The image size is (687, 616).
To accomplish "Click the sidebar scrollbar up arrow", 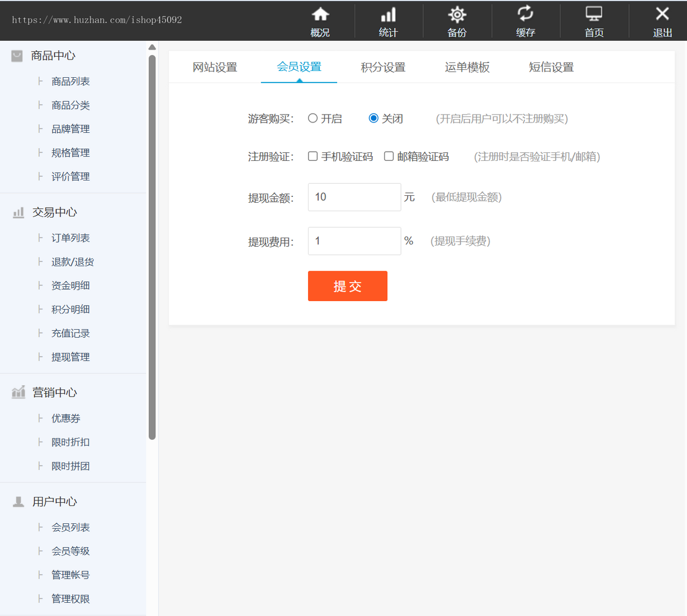I will [152, 48].
